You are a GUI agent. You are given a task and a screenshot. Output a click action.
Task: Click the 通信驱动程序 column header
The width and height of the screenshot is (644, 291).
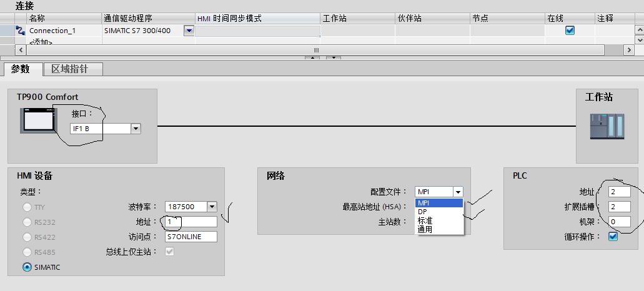(x=148, y=19)
